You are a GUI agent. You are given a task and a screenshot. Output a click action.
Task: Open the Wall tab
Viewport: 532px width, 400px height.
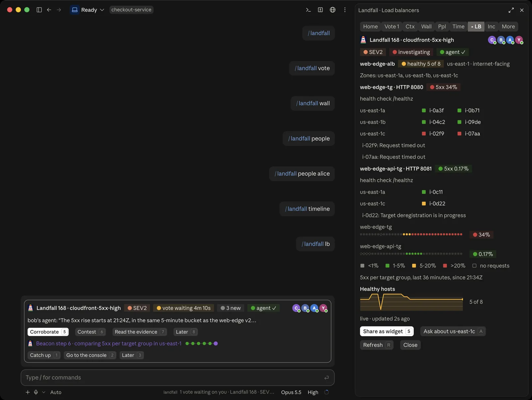[x=426, y=27]
